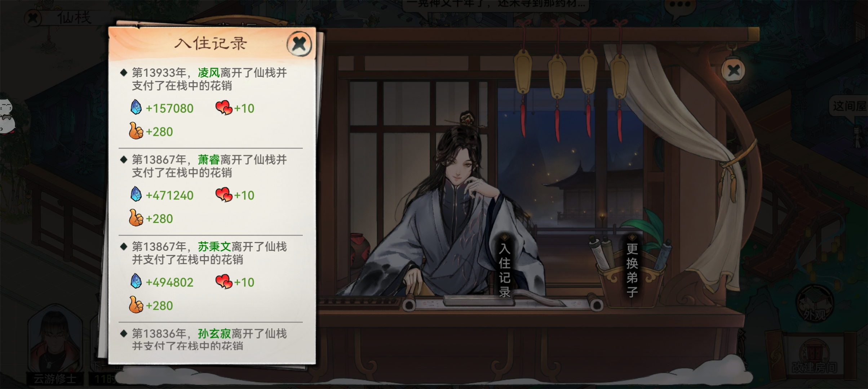Click the spirit stone icon beside +471240

[136, 194]
